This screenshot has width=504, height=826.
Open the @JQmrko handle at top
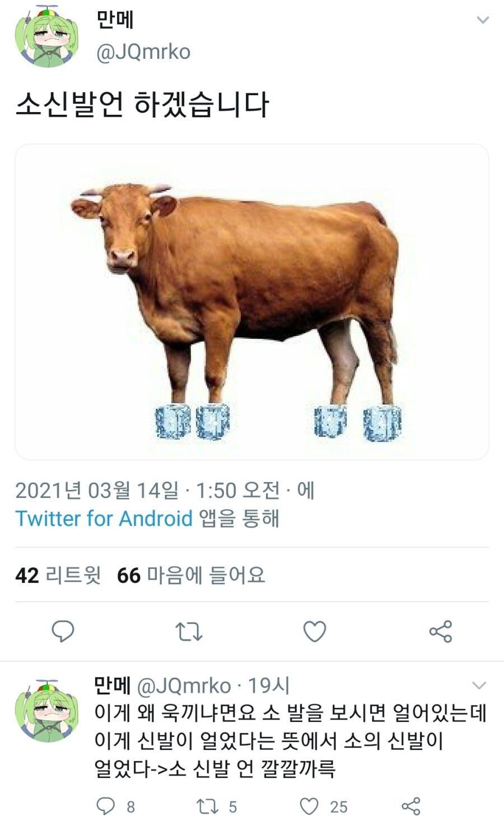point(143,52)
